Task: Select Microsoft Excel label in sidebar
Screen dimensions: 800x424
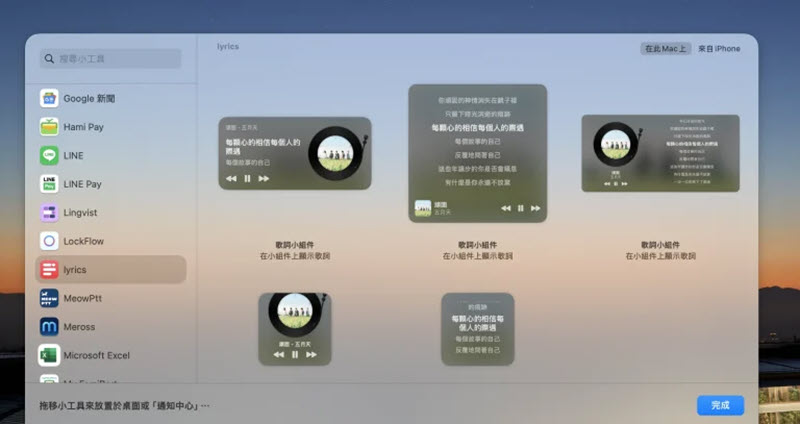Action: coord(97,356)
